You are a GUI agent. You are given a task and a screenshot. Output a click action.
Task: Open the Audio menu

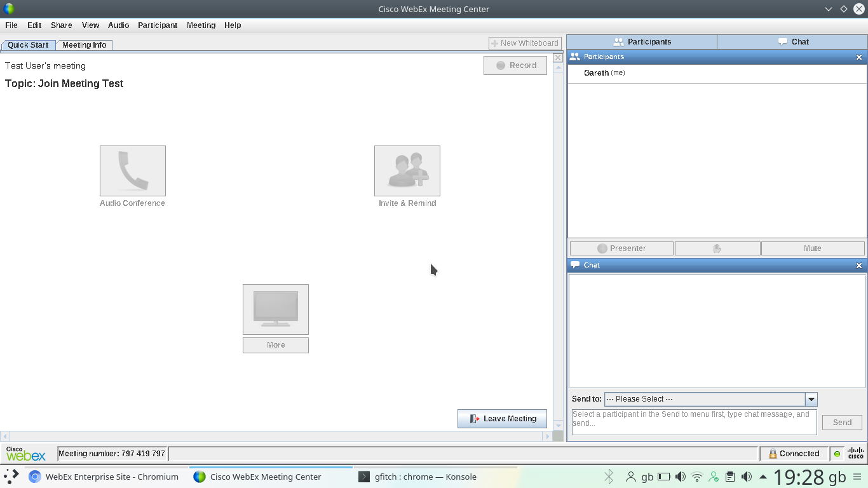tap(119, 25)
